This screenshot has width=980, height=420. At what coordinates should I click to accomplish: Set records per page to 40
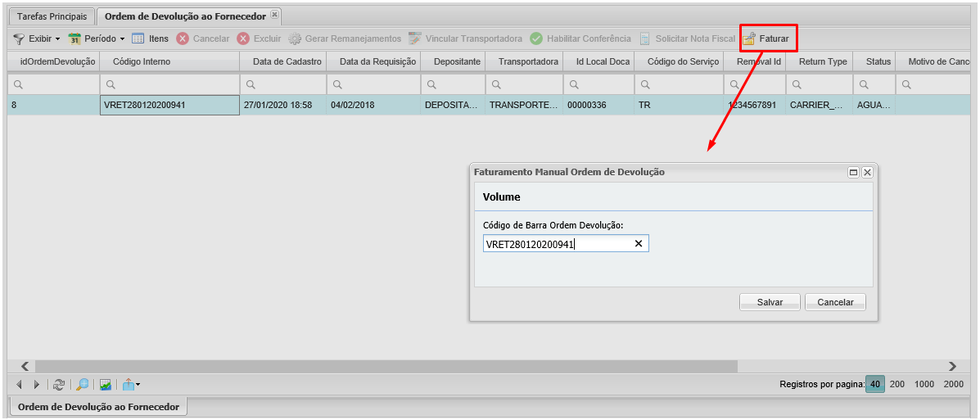[875, 384]
